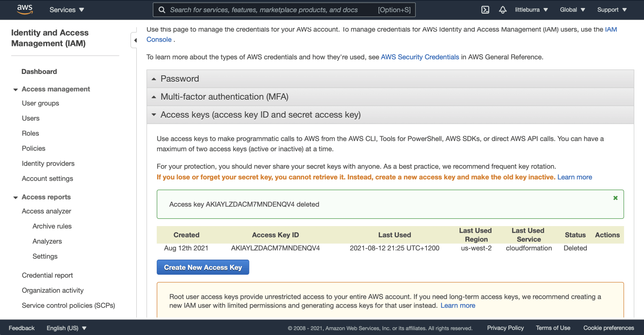Collapse the IAM sidebar with arrow
This screenshot has width=644, height=335.
click(x=135, y=40)
